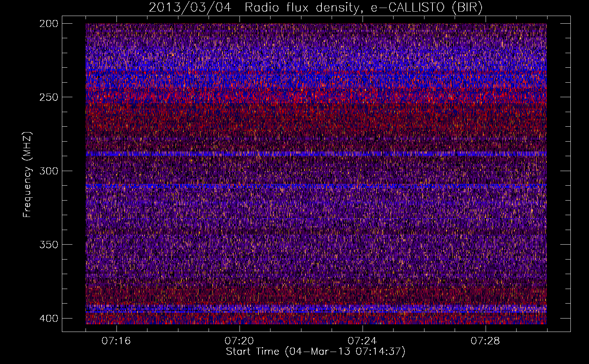Click the 400 frequency tick label
Screen dimensions: 589x364
point(48,318)
